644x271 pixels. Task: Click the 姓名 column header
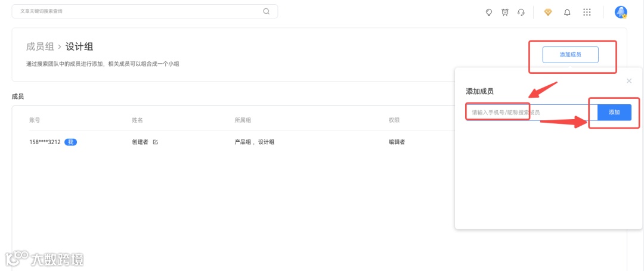coord(137,120)
